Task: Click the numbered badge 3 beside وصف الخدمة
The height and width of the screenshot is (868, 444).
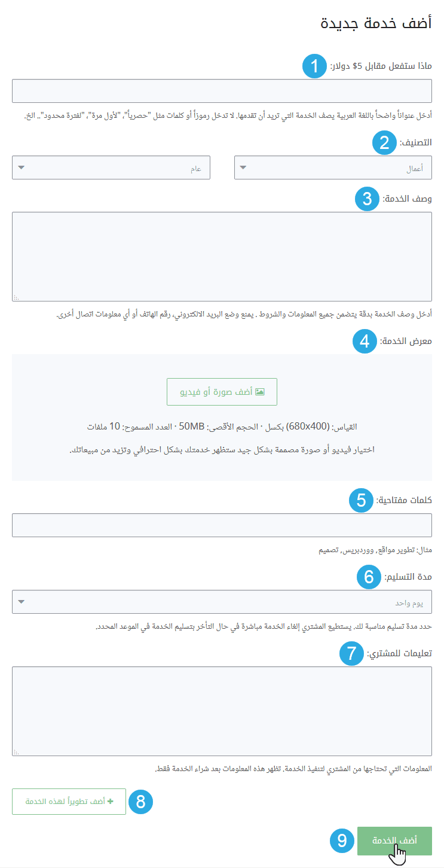Action: tap(366, 199)
